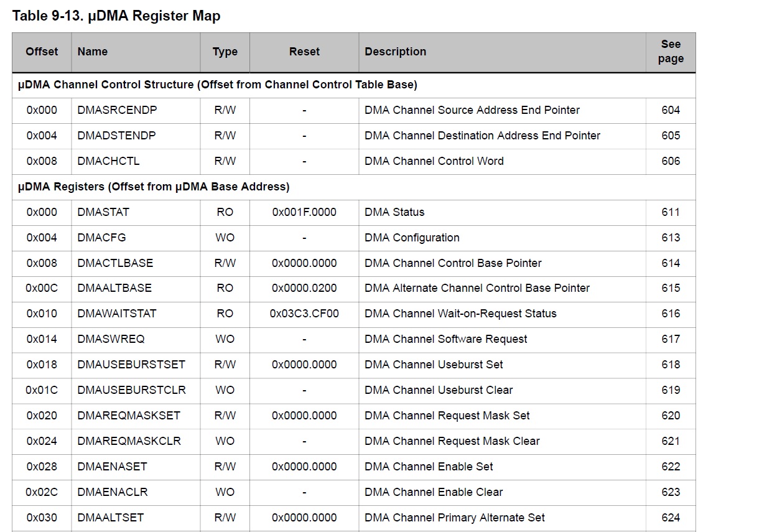The height and width of the screenshot is (532, 772).
Task: Click description 'DMA Channel Useburst Set'
Action: pyautogui.click(x=434, y=365)
